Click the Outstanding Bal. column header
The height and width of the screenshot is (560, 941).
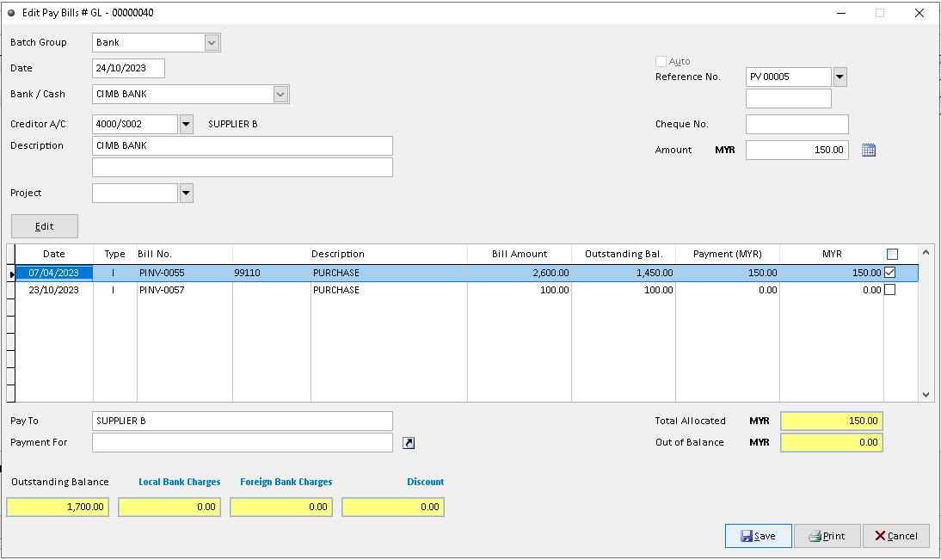[x=624, y=254]
